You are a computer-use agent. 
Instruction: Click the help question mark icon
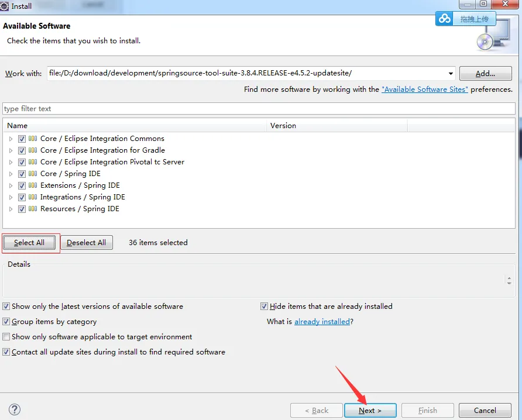coord(15,409)
